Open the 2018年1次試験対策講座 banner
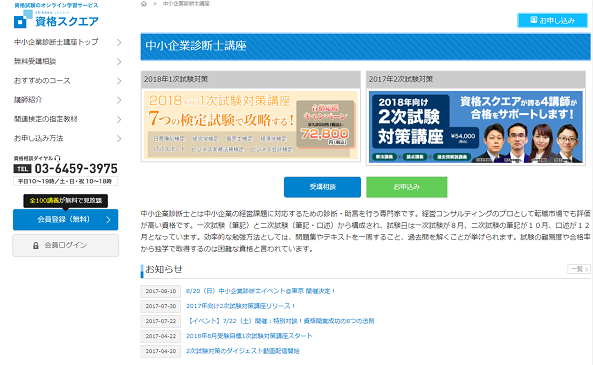 pos(250,125)
